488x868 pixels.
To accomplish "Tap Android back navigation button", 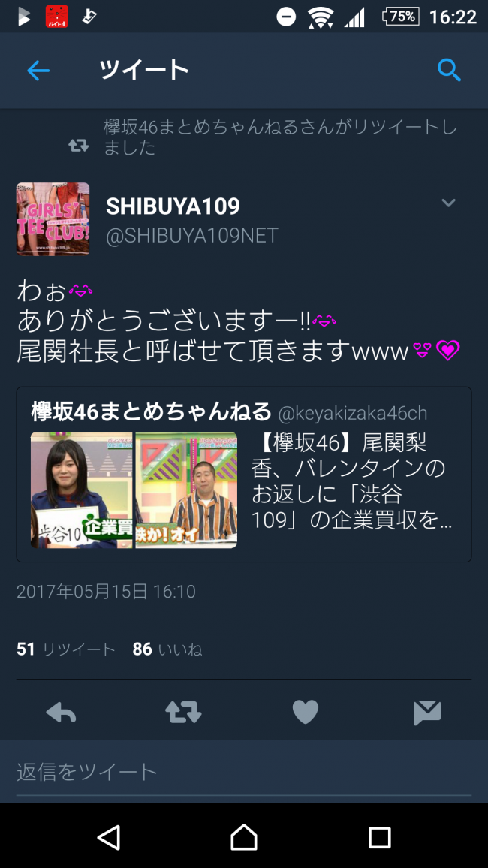I will [108, 837].
